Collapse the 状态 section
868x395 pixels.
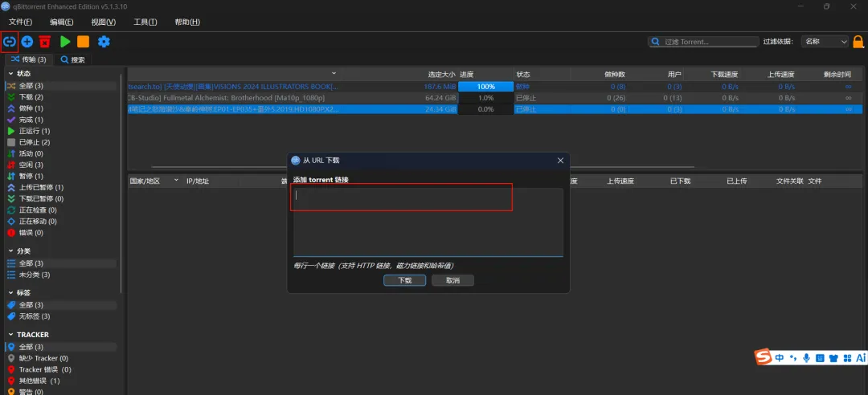click(10, 74)
